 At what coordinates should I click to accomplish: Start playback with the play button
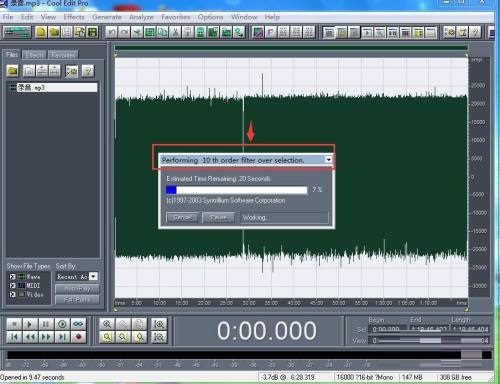coord(30,324)
